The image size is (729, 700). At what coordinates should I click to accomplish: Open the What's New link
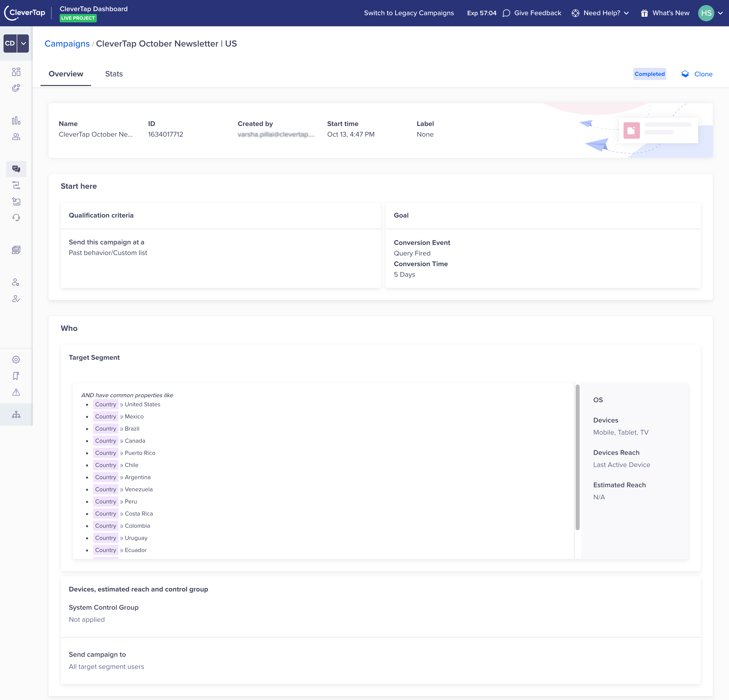click(671, 13)
